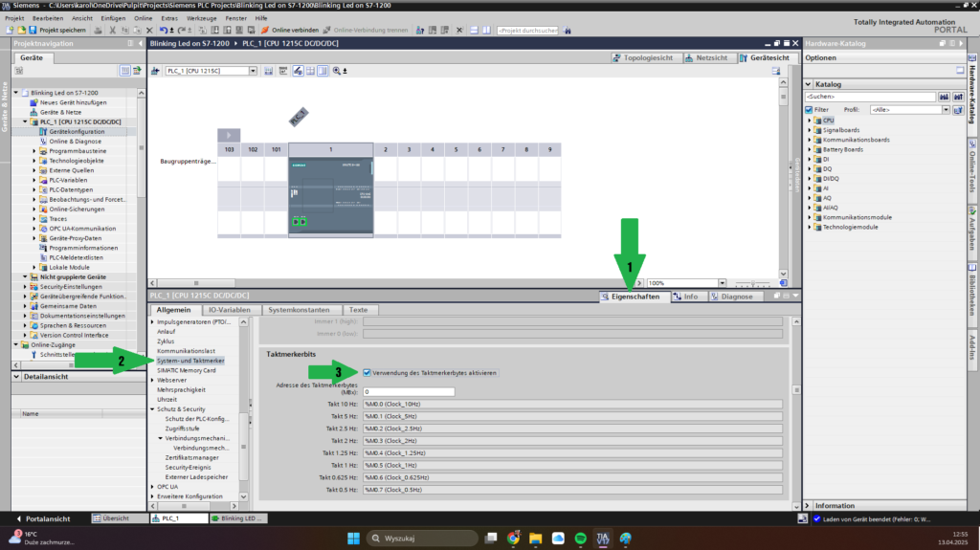Click the page-break grid icon in device toolbar
Screen dimensions: 980x550
[310, 71]
